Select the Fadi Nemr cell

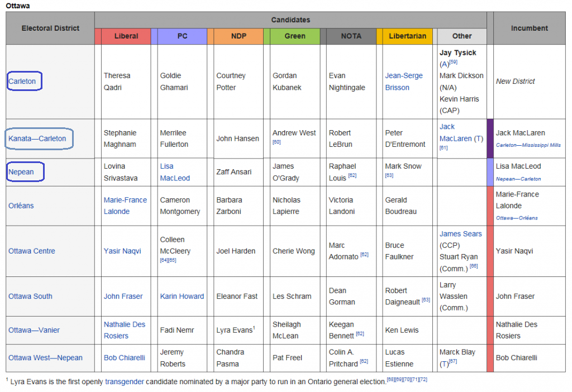[x=182, y=330]
